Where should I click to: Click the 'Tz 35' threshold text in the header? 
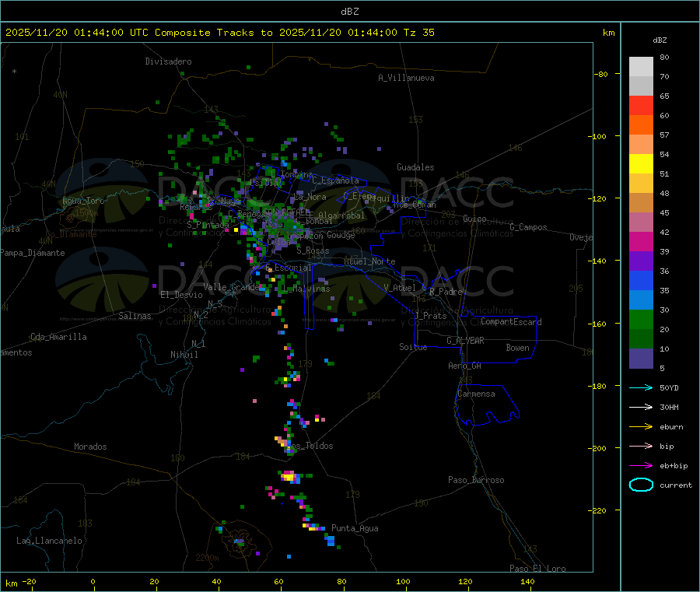pyautogui.click(x=418, y=33)
